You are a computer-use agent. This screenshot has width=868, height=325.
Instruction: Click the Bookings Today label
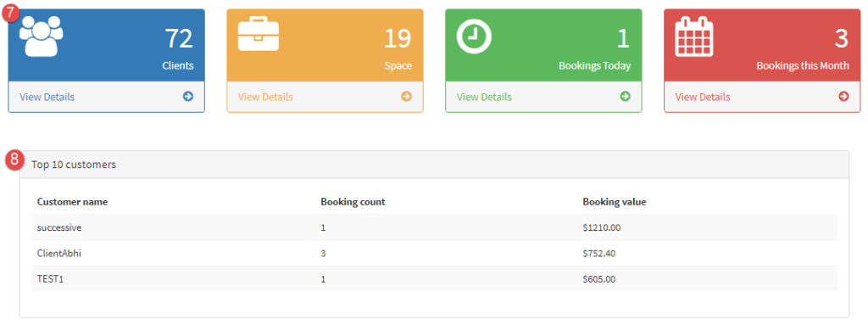594,66
